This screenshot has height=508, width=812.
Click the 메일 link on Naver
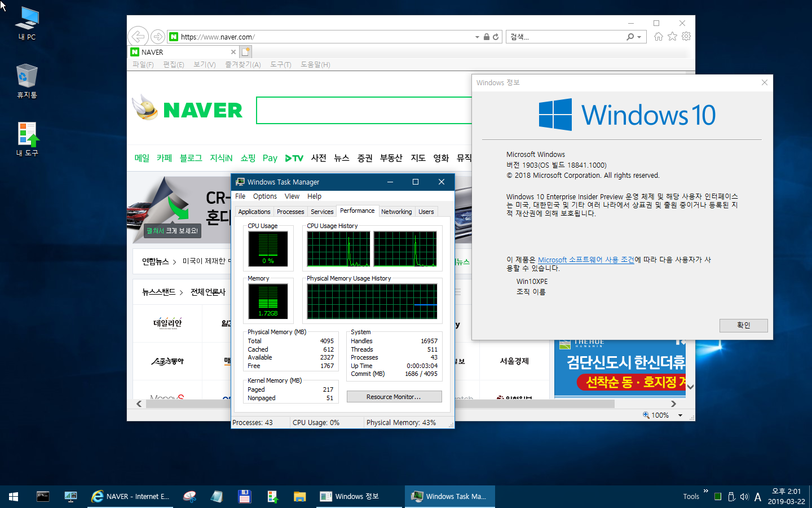pos(142,158)
